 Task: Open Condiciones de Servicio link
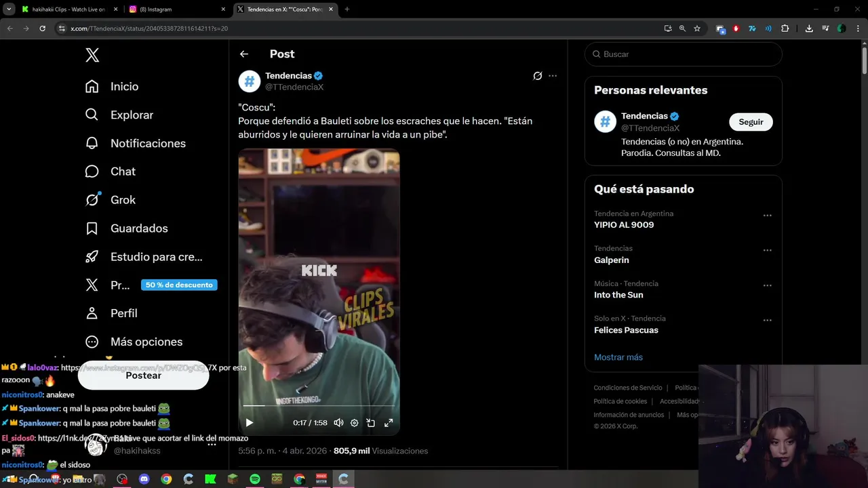tap(628, 388)
